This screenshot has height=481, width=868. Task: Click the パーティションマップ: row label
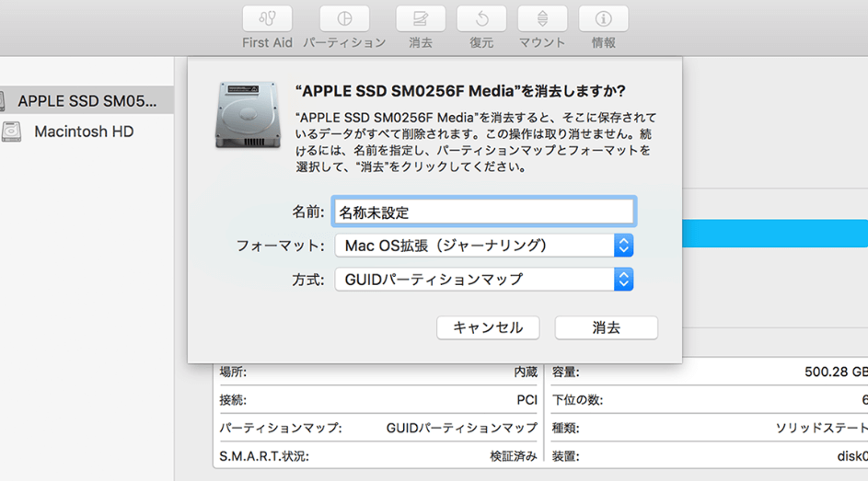coord(281,429)
